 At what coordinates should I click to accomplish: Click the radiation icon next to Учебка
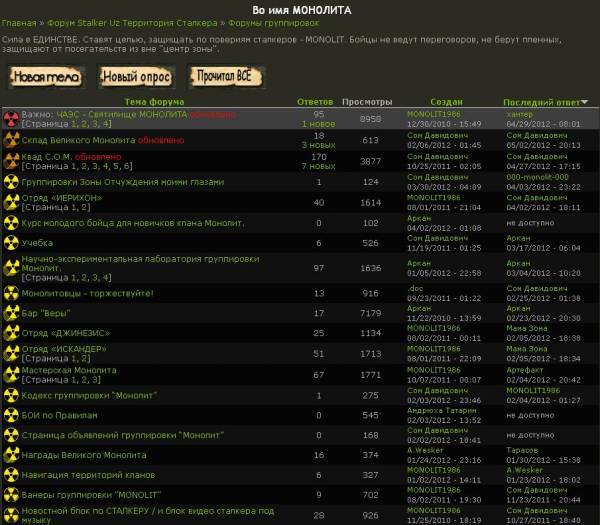click(x=11, y=243)
